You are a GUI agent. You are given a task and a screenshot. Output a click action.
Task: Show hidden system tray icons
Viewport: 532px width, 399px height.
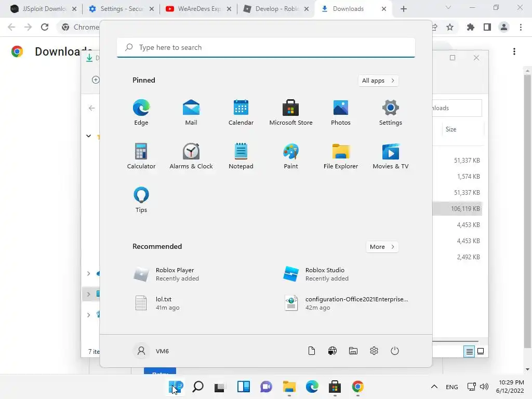(434, 387)
